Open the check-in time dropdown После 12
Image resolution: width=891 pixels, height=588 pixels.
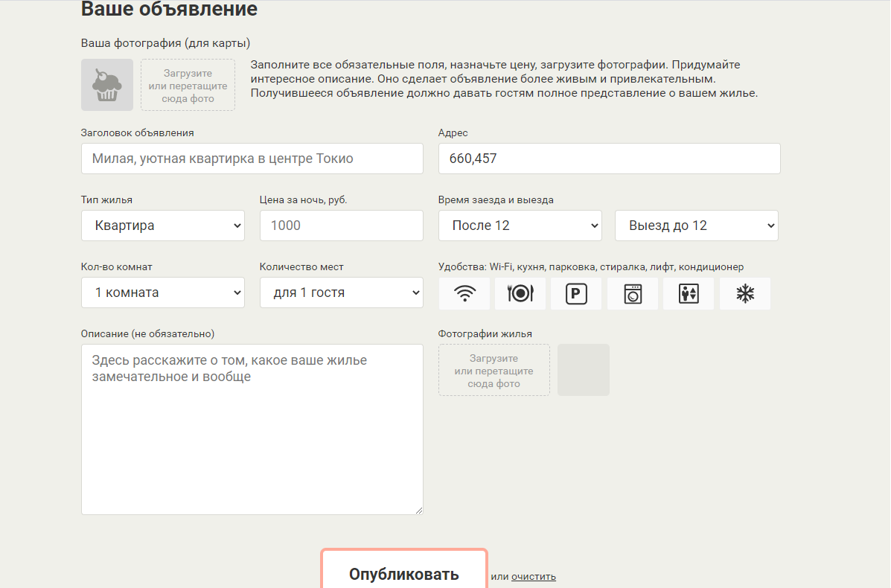[x=520, y=226]
